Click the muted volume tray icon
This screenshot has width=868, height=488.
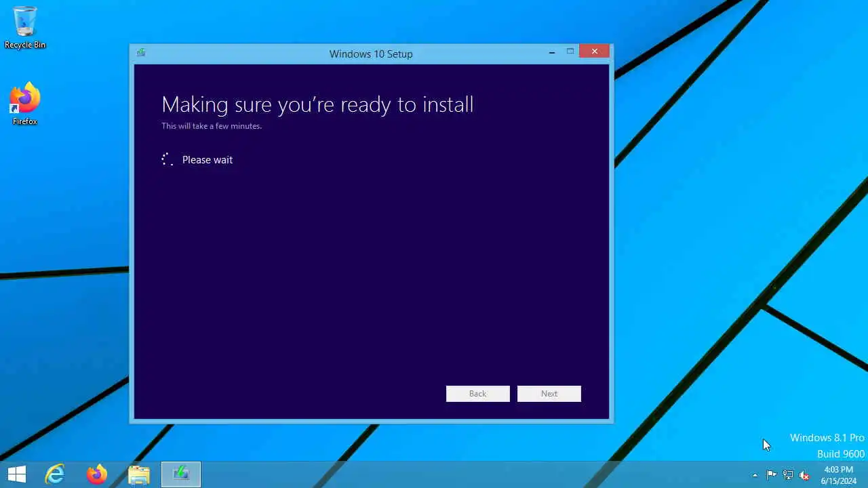point(804,475)
